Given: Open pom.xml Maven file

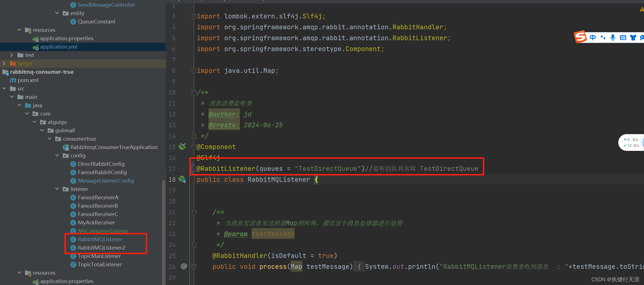Looking at the screenshot, I should click(28, 80).
